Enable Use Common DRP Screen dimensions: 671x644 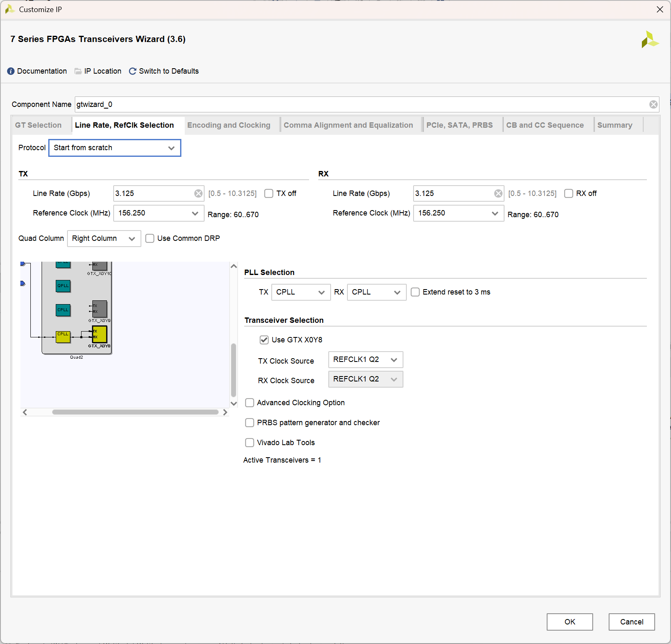(x=150, y=238)
